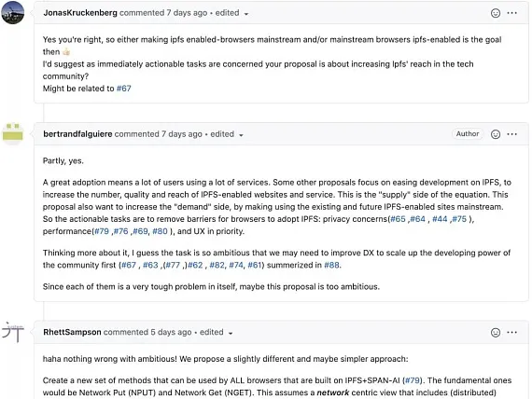Follow issue link #67 in Jonas's comment
The width and height of the screenshot is (532, 399).
point(124,89)
